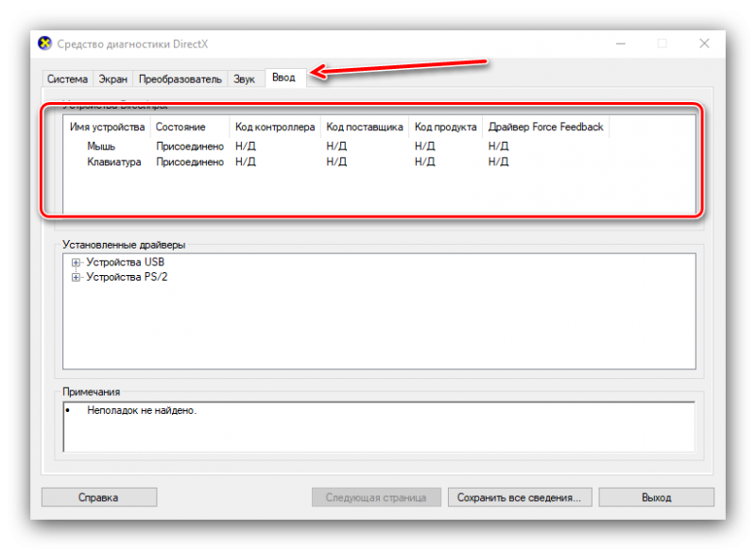Viewport: 756px width, 550px height.
Task: Click the Ввод tab
Action: pos(284,77)
